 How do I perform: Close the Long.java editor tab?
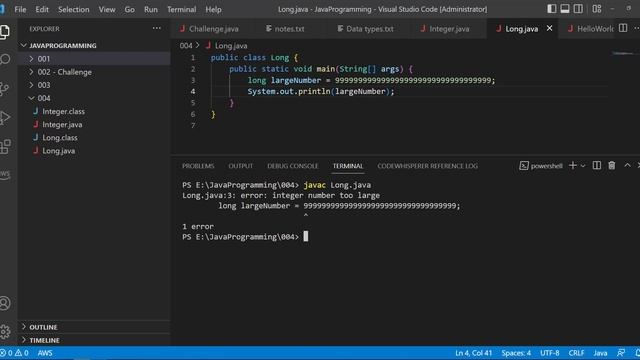click(549, 28)
